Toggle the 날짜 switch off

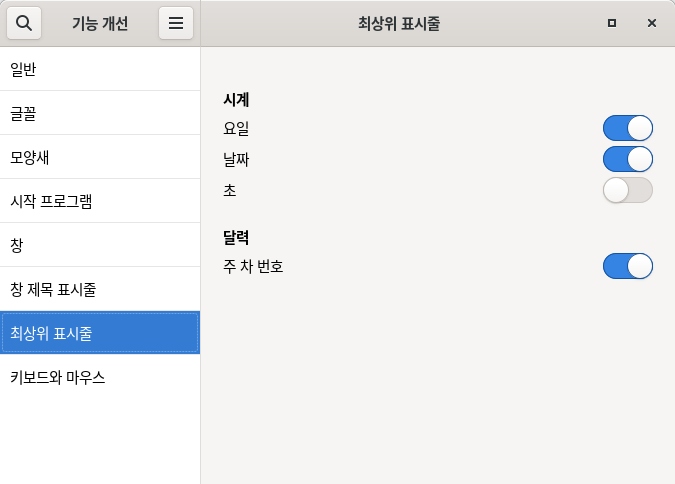(628, 159)
